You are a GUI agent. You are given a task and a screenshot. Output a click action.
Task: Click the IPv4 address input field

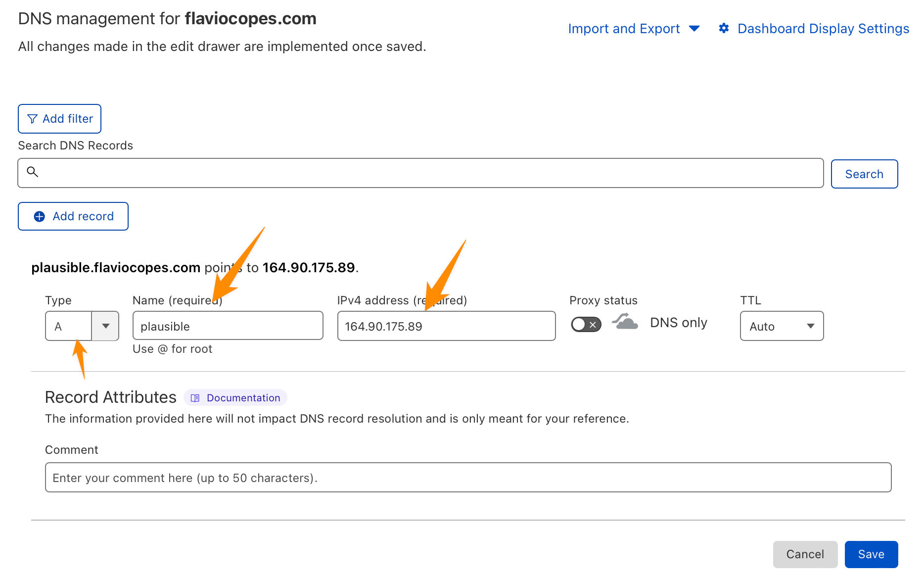tap(446, 326)
